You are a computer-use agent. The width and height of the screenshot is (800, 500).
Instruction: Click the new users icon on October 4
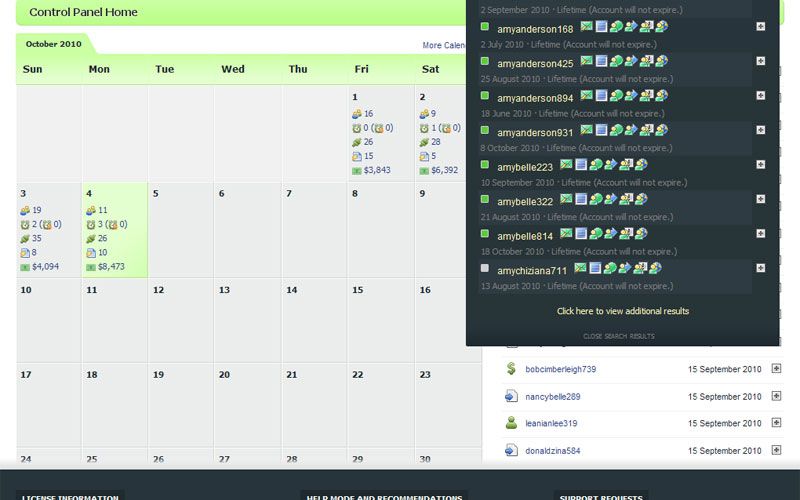pyautogui.click(x=91, y=211)
